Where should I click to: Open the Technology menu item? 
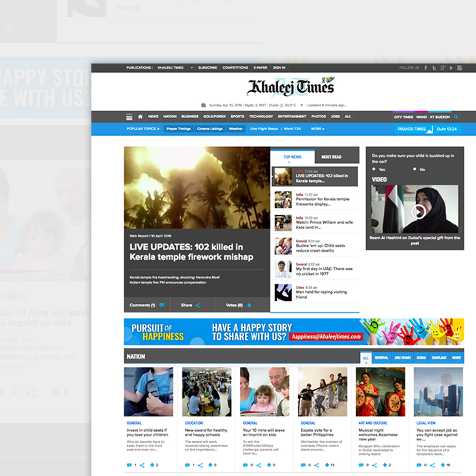[261, 117]
